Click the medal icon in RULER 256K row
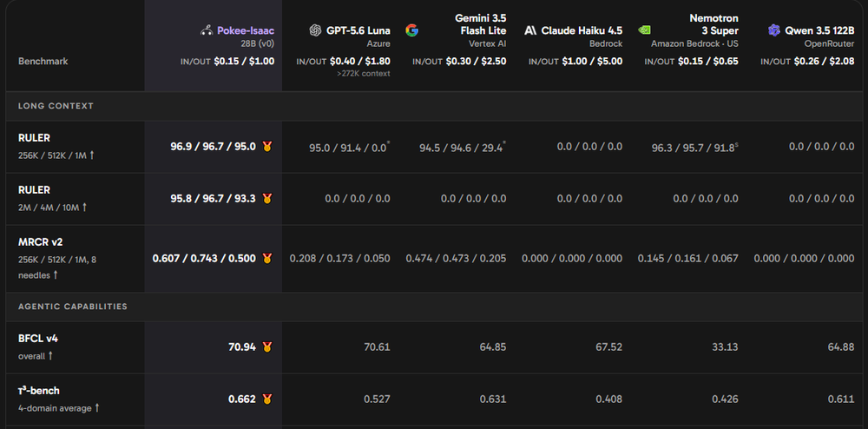Screen dimensions: 868x429 267,147
